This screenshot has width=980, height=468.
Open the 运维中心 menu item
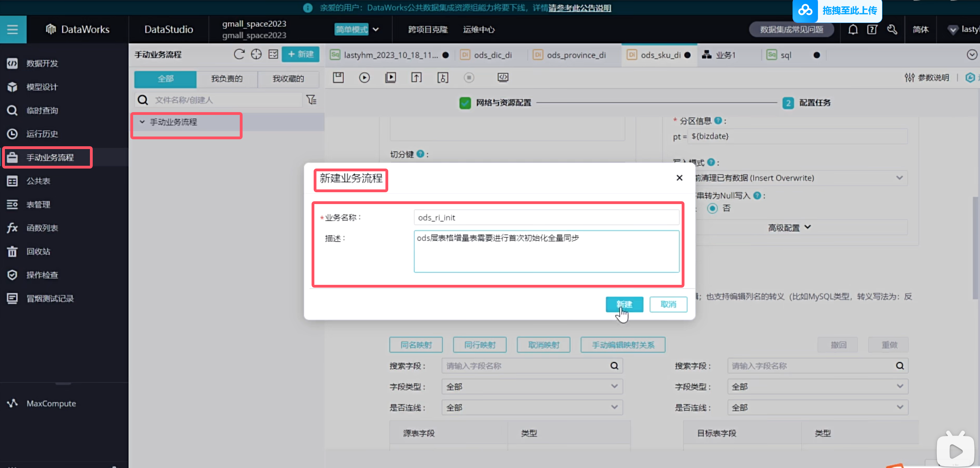478,29
